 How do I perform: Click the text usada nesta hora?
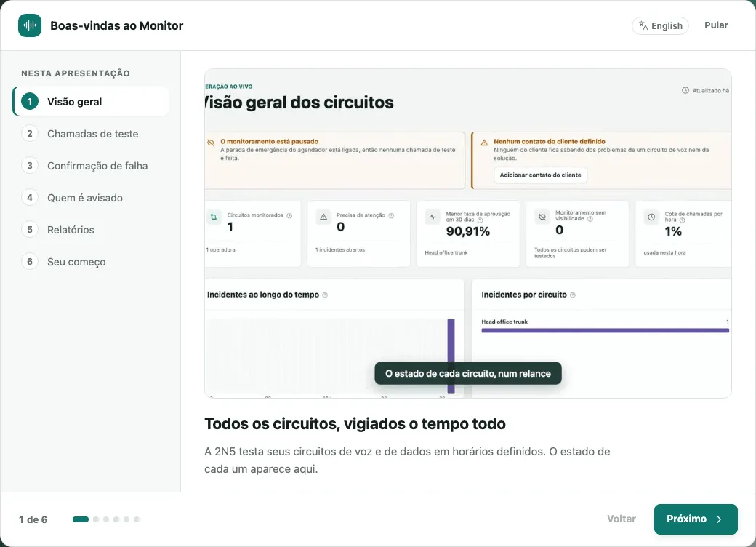tap(664, 252)
